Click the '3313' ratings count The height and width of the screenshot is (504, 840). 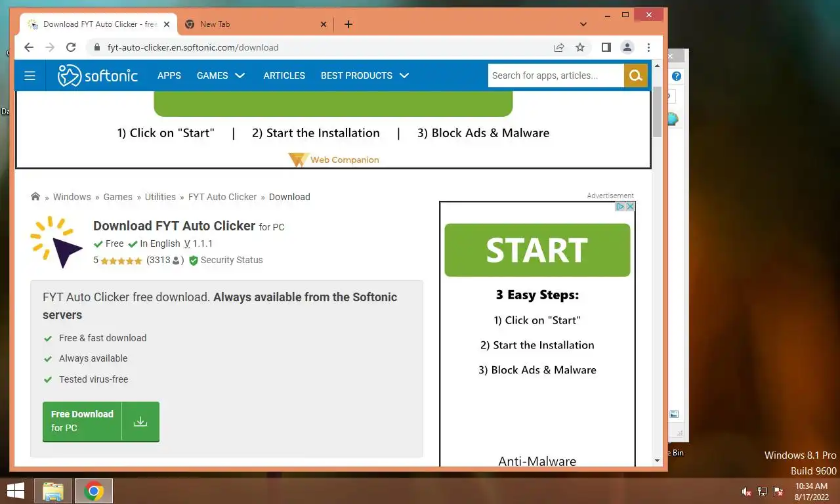[159, 260]
